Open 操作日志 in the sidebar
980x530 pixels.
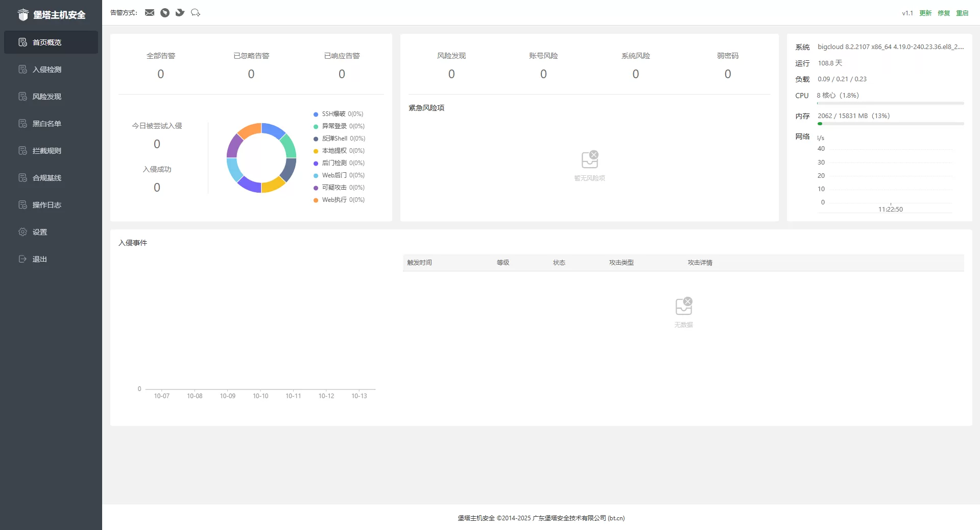tap(47, 205)
